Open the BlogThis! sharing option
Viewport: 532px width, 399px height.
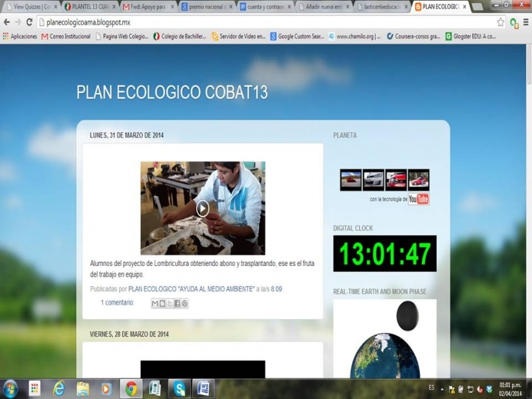coord(162,303)
